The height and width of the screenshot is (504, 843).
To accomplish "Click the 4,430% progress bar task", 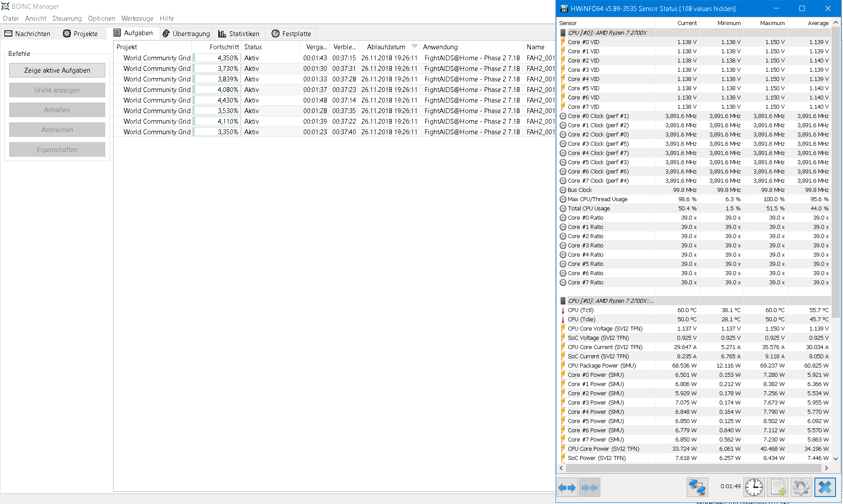I will point(217,100).
